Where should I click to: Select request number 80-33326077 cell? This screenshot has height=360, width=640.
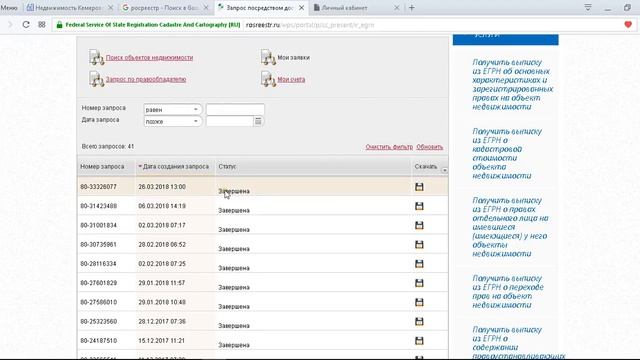click(x=98, y=187)
